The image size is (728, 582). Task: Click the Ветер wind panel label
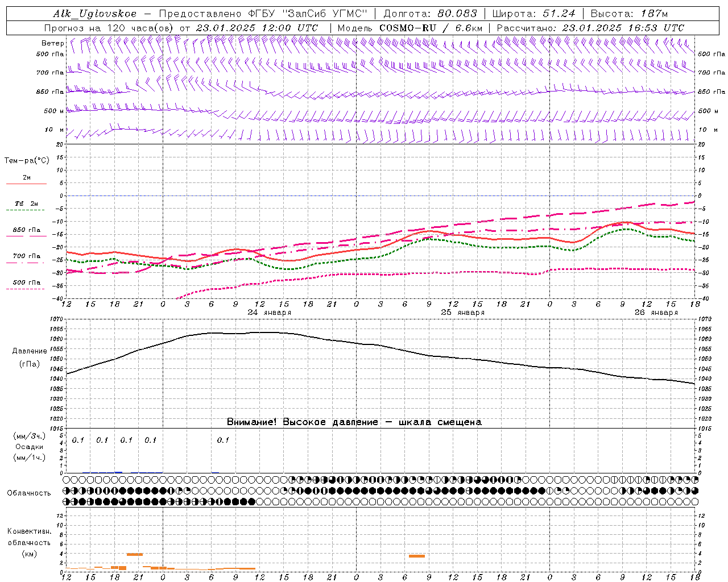53,43
